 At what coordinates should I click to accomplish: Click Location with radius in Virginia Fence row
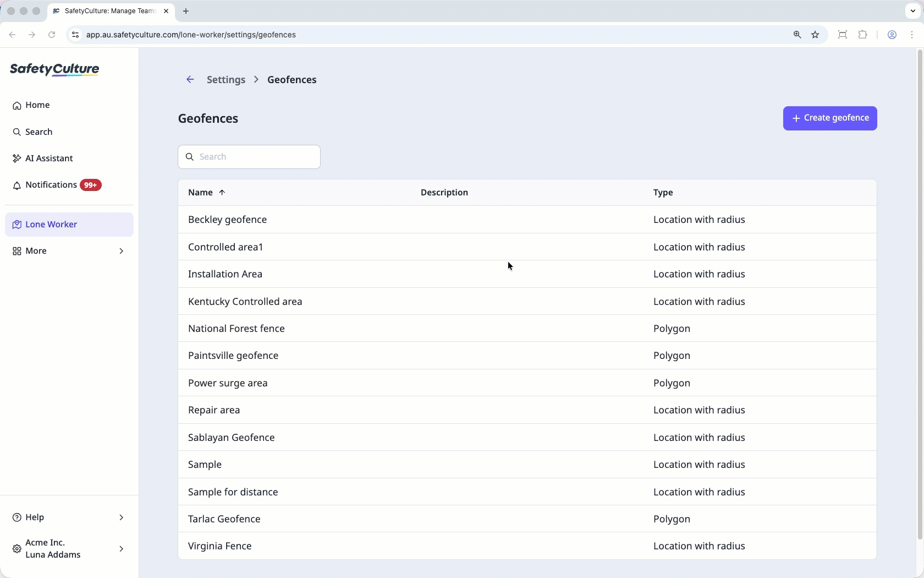(x=699, y=546)
